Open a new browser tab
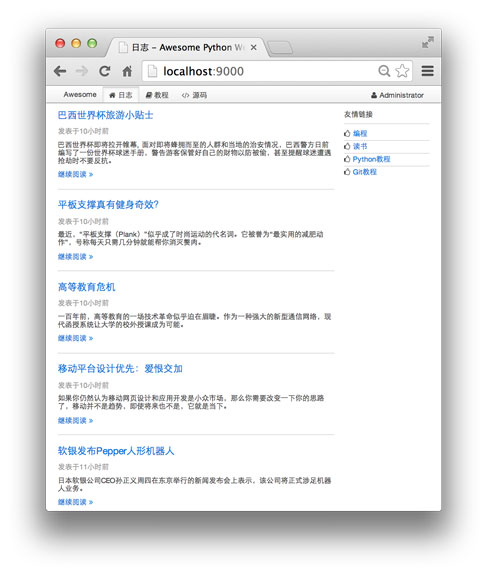487x574 pixels. tap(280, 48)
